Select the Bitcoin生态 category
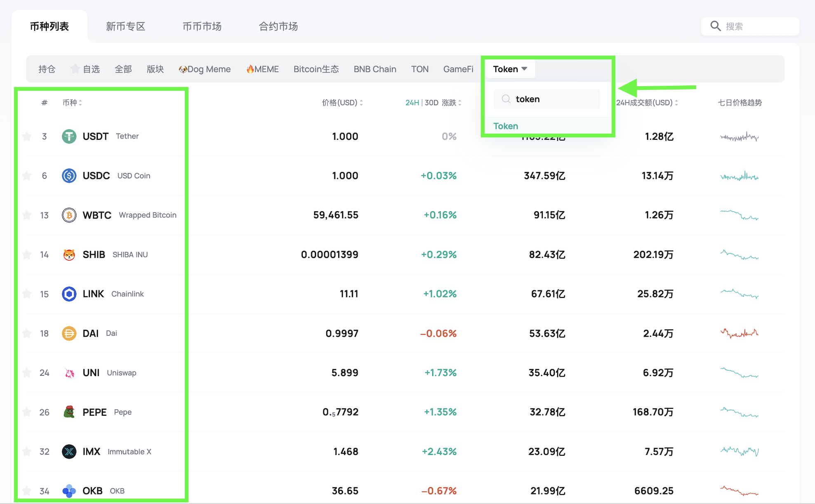 tap(316, 69)
